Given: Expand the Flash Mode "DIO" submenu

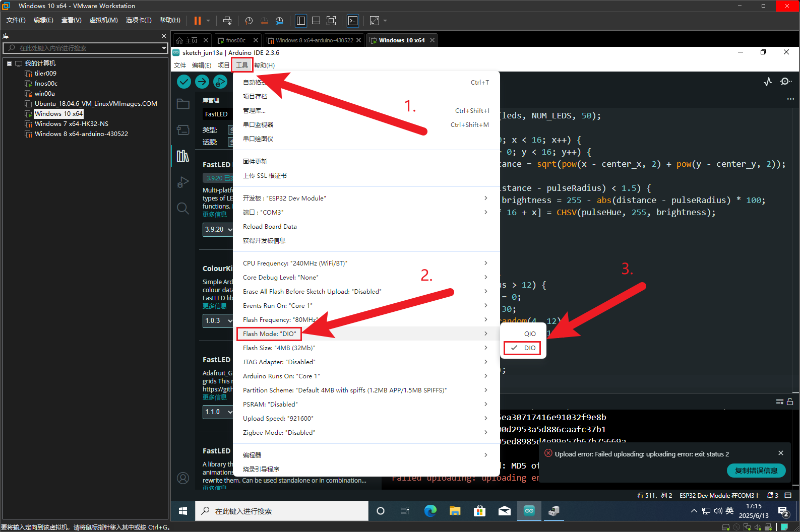Looking at the screenshot, I should [366, 334].
